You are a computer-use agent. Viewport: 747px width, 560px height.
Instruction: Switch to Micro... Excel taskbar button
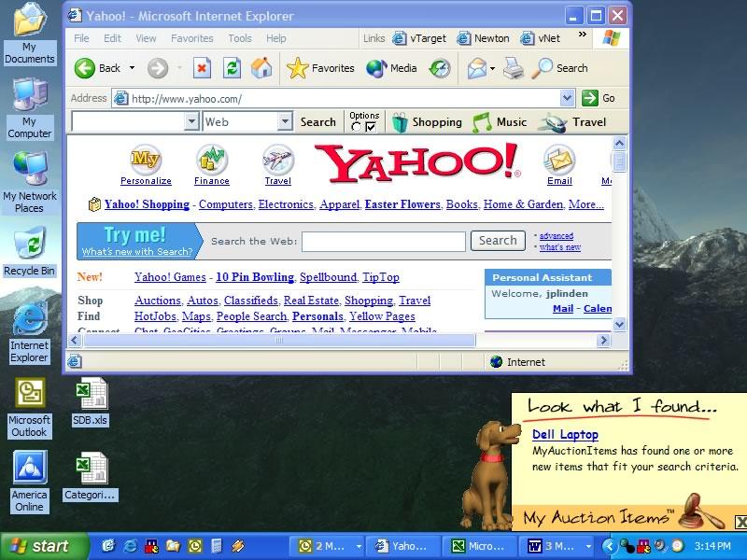(480, 546)
